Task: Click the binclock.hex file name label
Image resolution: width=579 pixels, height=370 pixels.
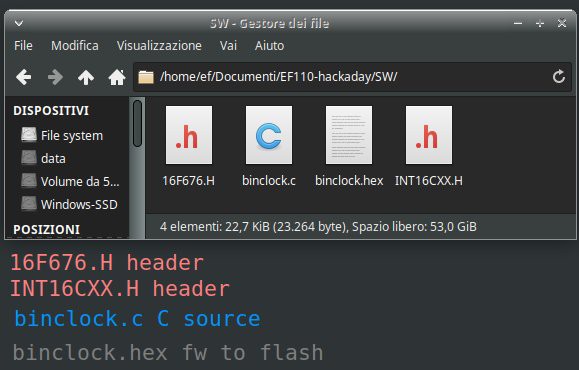Action: (x=349, y=181)
